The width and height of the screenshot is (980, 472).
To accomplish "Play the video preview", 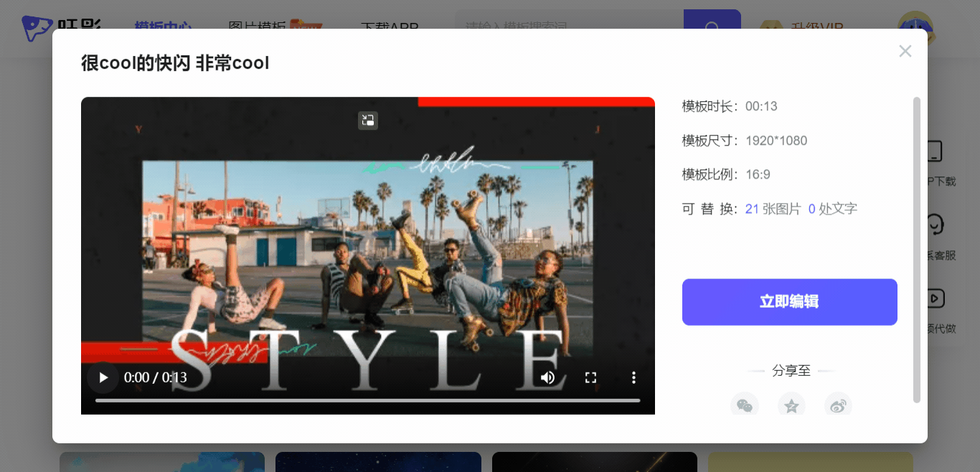I will coord(103,377).
